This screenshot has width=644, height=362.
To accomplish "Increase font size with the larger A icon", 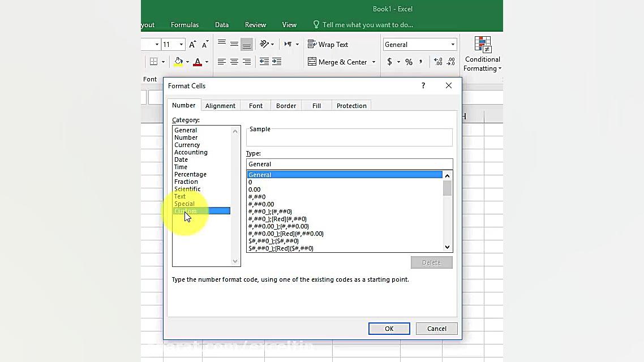I will [x=192, y=44].
